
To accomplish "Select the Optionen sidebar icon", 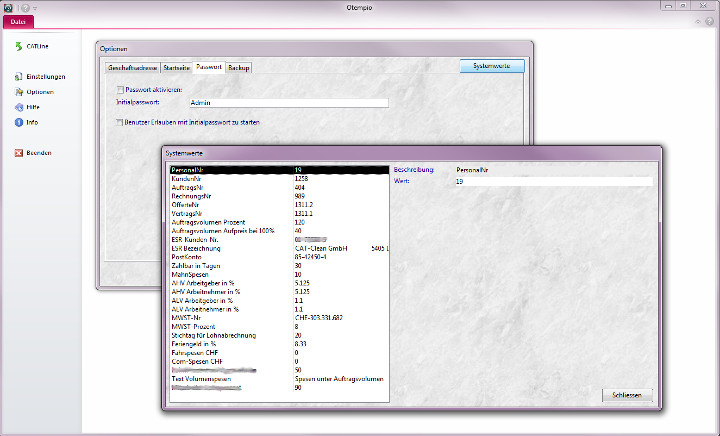I will pos(18,92).
